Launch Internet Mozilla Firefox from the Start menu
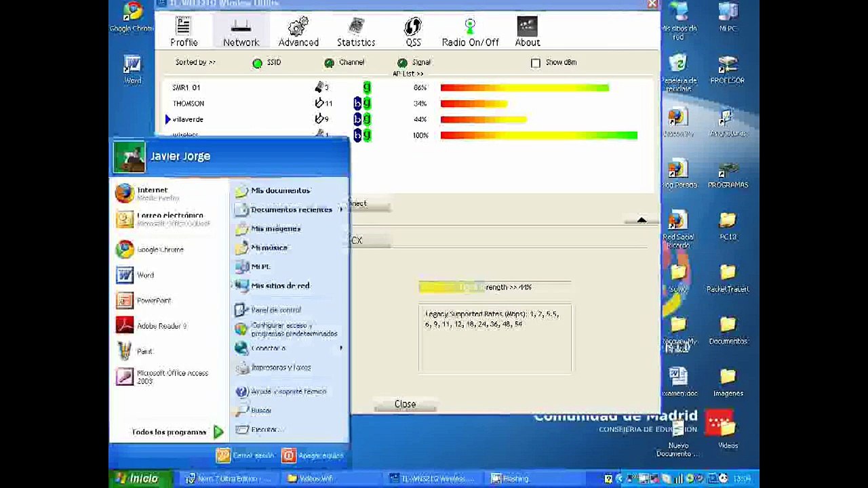This screenshot has width=868, height=488. (x=170, y=194)
